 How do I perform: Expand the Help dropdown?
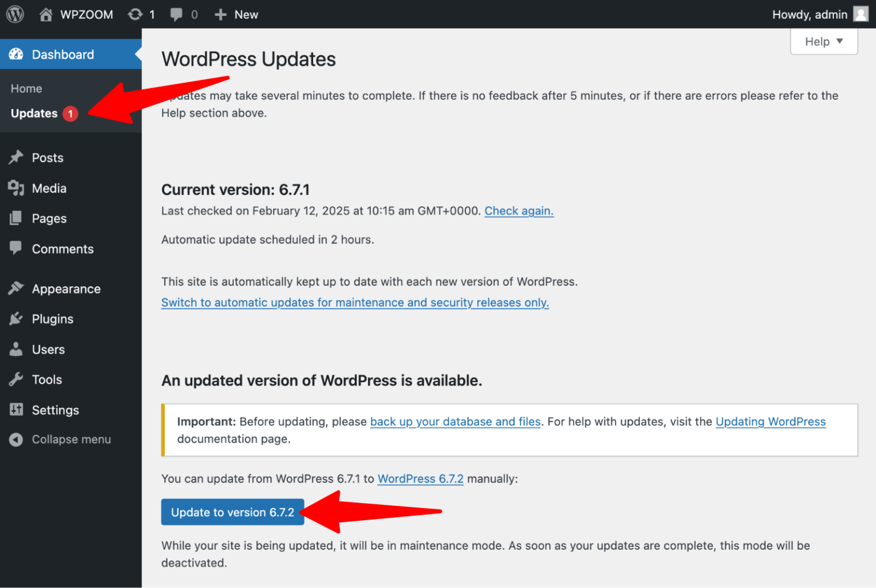[x=823, y=41]
